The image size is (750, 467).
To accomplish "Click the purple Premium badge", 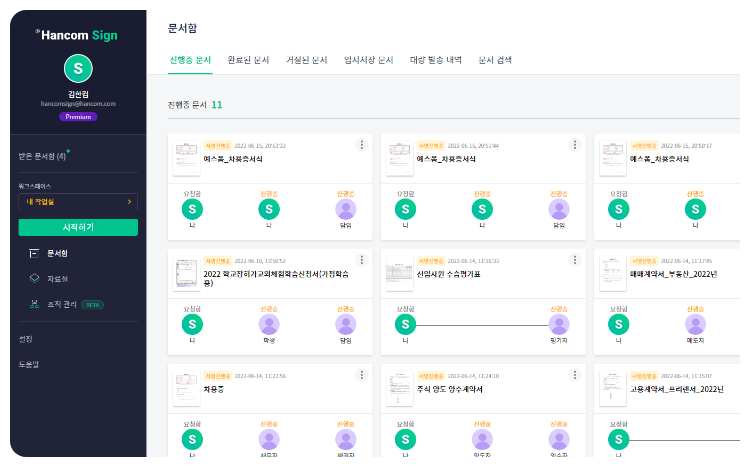I will (78, 117).
